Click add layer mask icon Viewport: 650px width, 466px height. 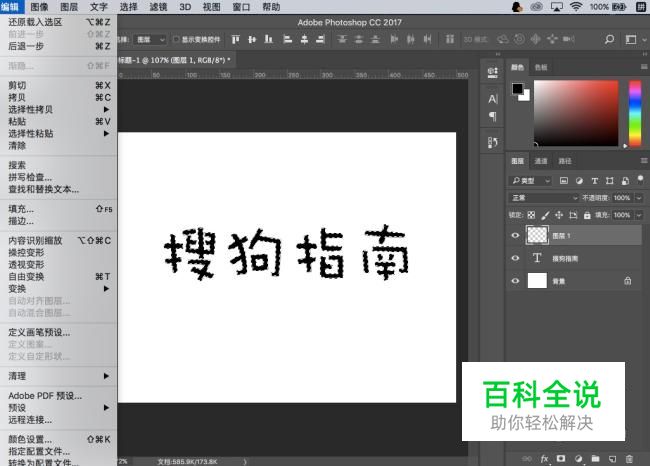561,459
